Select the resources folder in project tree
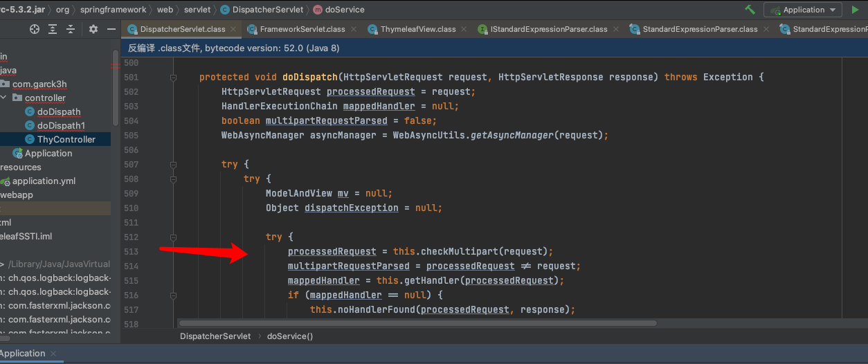 pos(21,167)
